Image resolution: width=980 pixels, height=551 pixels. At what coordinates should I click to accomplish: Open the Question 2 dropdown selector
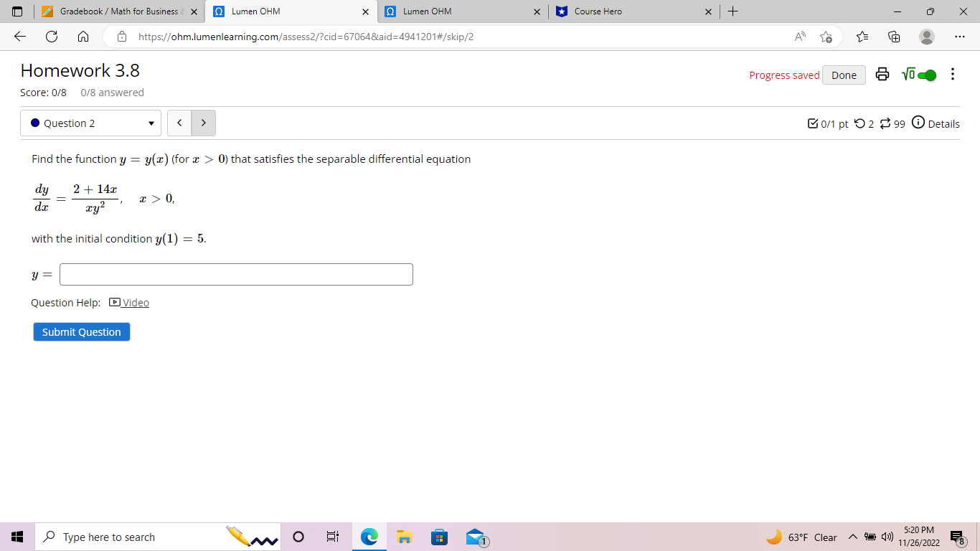90,123
